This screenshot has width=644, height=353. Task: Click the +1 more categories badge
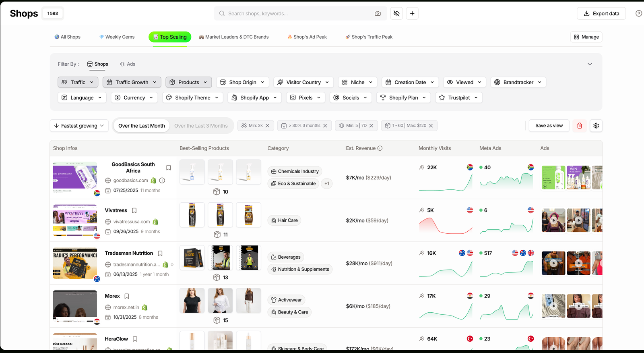(x=327, y=184)
